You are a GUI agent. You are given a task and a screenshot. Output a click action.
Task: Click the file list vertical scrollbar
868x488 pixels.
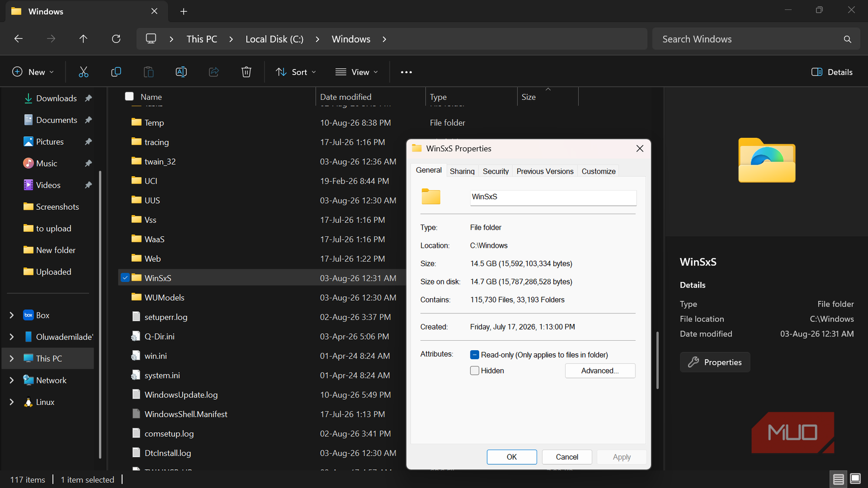pos(658,360)
